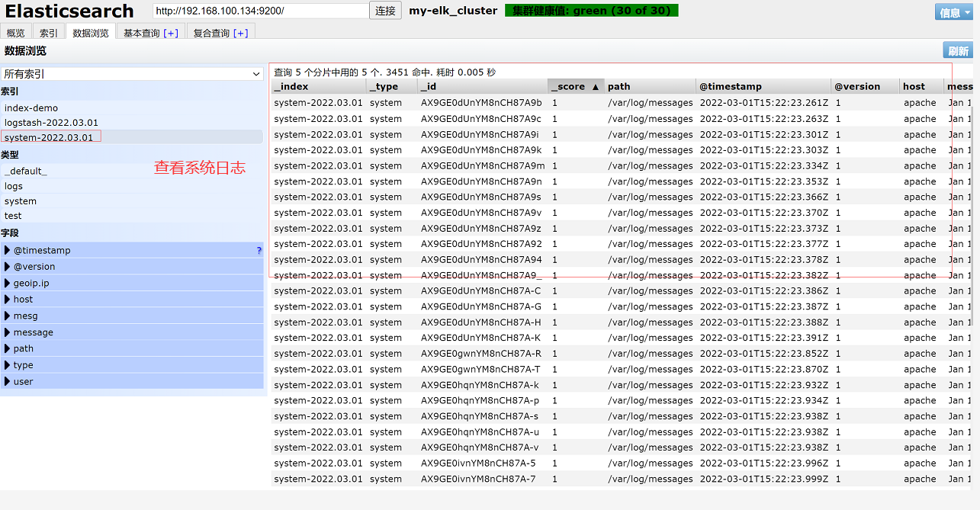980x510 pixels.
Task: Click the Elasticsearch server URL field
Action: 260,11
